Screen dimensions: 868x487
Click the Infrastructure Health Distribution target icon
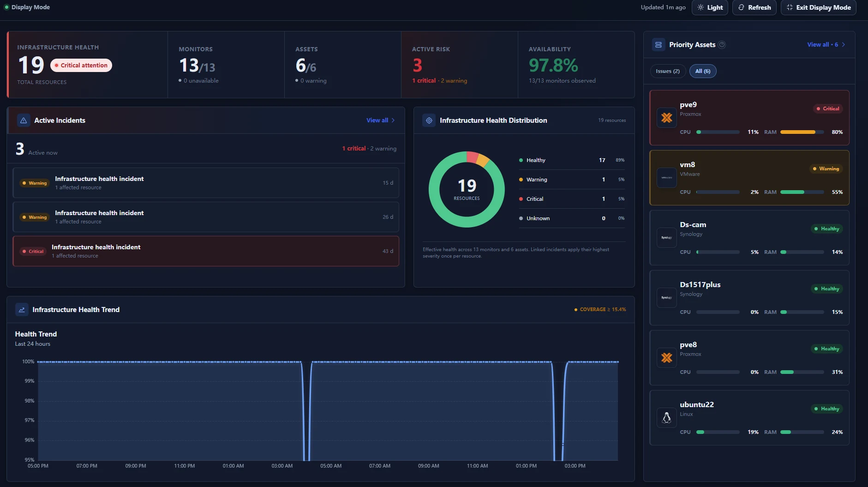(429, 120)
